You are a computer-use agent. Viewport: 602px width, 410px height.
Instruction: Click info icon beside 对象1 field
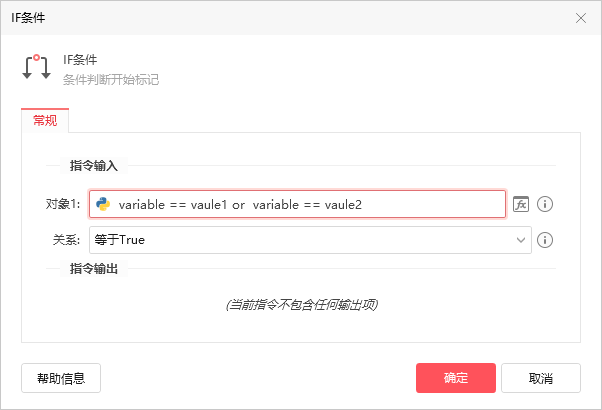coord(545,204)
